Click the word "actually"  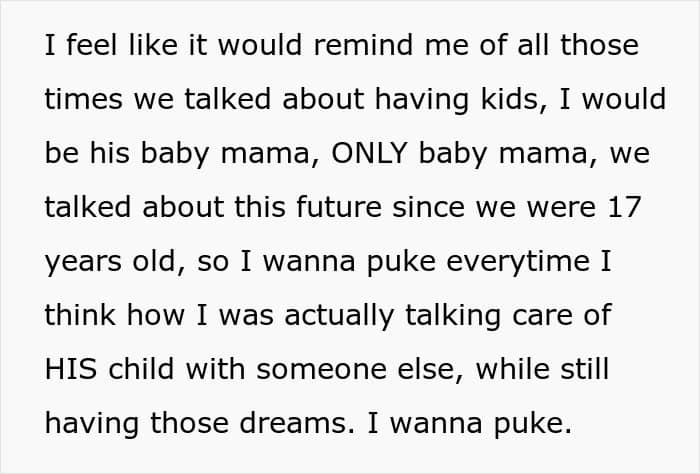coord(339,316)
